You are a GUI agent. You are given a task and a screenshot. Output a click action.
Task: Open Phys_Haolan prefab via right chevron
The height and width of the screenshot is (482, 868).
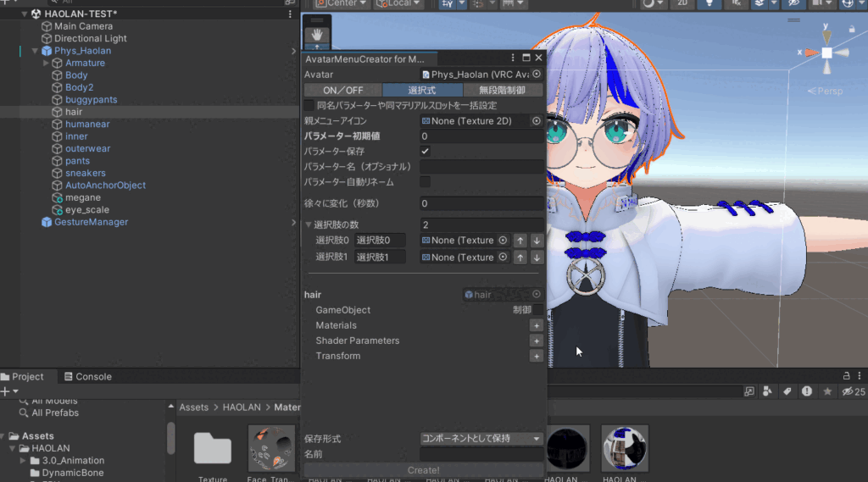pyautogui.click(x=293, y=51)
